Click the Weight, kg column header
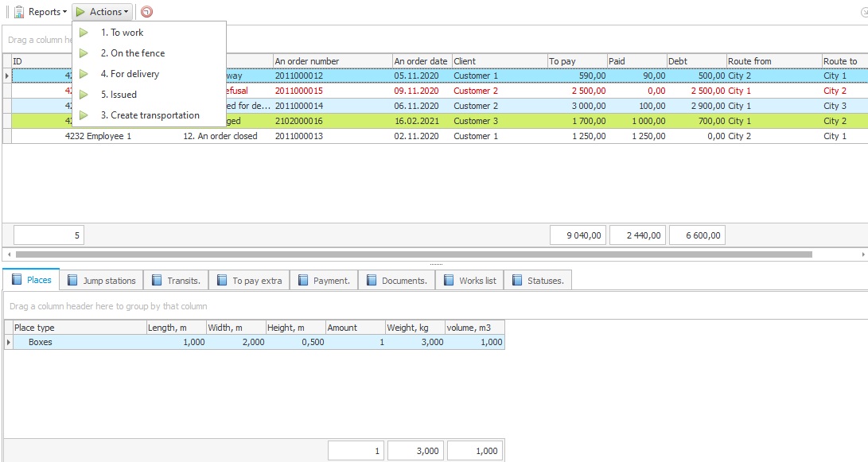The width and height of the screenshot is (868, 462). (415, 328)
